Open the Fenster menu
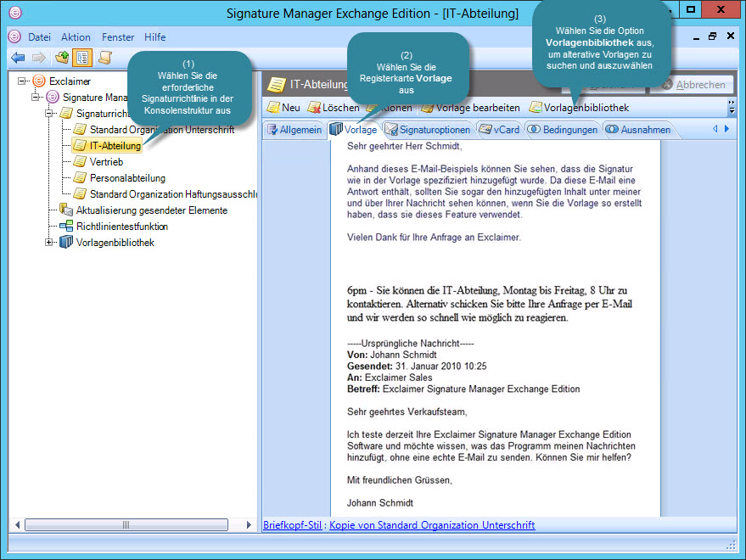The height and width of the screenshot is (560, 746). [x=118, y=37]
